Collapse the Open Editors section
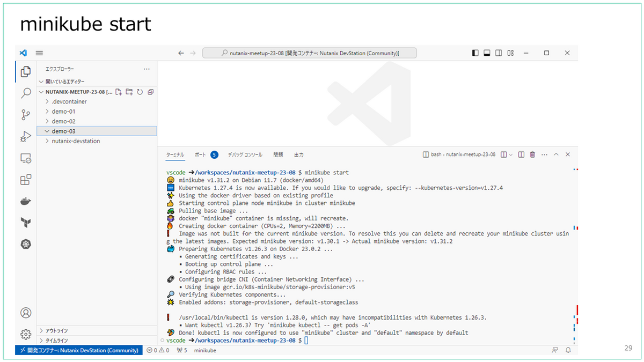The height and width of the screenshot is (362, 644). (97, 82)
